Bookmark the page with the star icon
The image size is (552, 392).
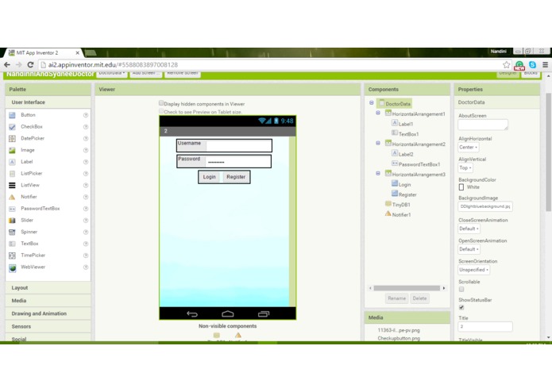506,65
